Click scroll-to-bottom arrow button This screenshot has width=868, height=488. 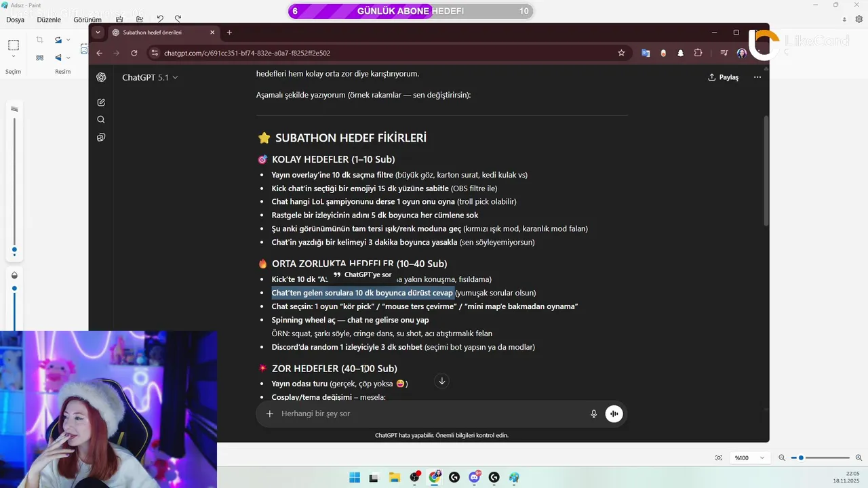pos(441,381)
